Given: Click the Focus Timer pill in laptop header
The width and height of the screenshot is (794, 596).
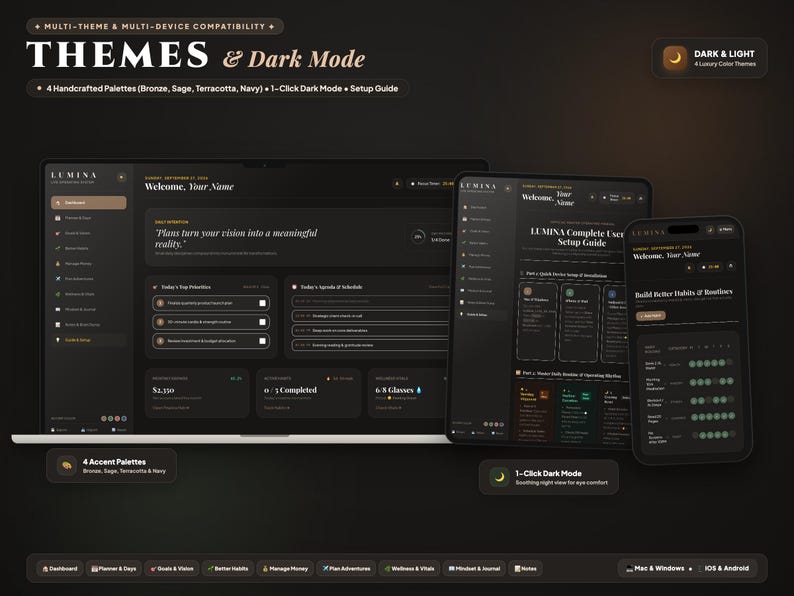Looking at the screenshot, I should pyautogui.click(x=430, y=183).
